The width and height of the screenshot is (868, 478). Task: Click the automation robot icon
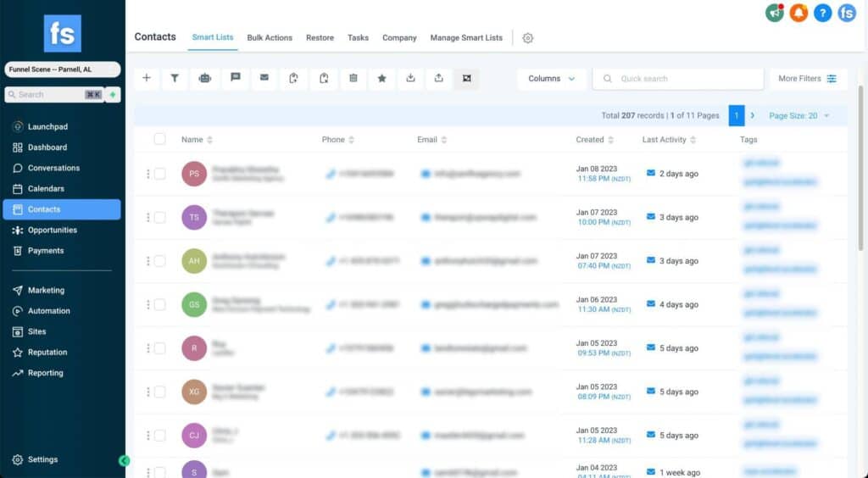(x=204, y=78)
